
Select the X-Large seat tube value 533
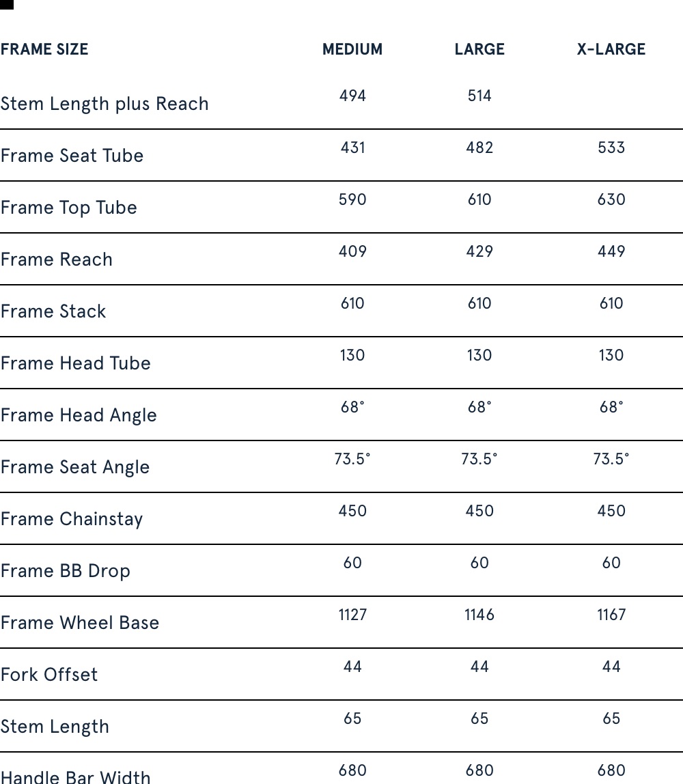(x=611, y=148)
